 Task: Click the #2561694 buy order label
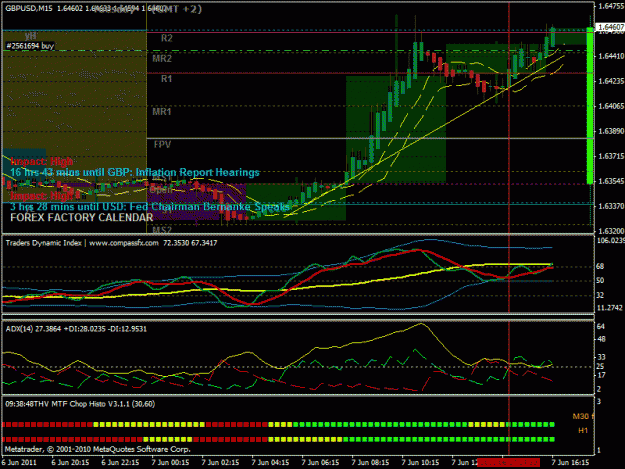[30, 46]
